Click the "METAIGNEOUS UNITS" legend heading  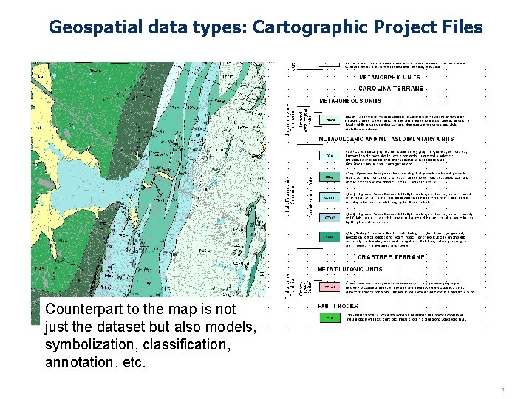click(350, 100)
